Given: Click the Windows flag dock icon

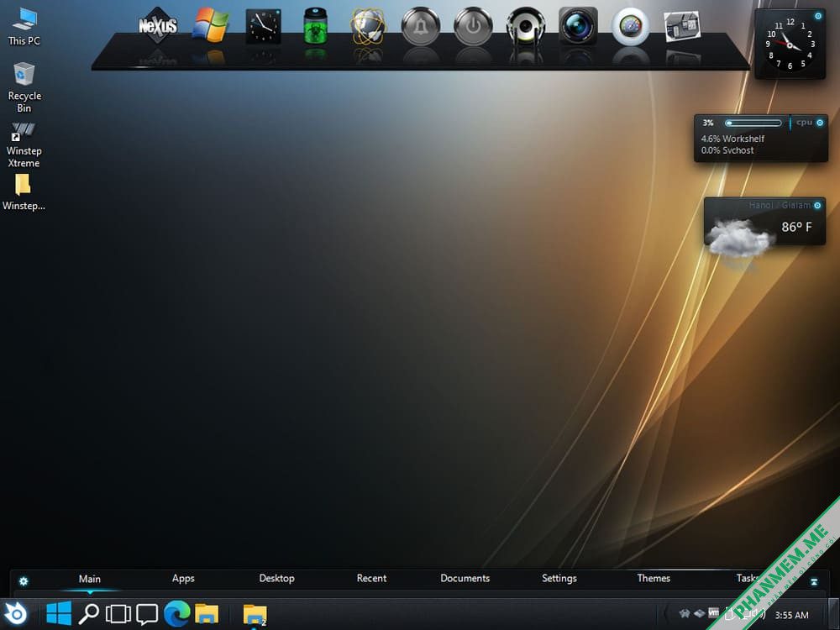Looking at the screenshot, I should pyautogui.click(x=211, y=25).
